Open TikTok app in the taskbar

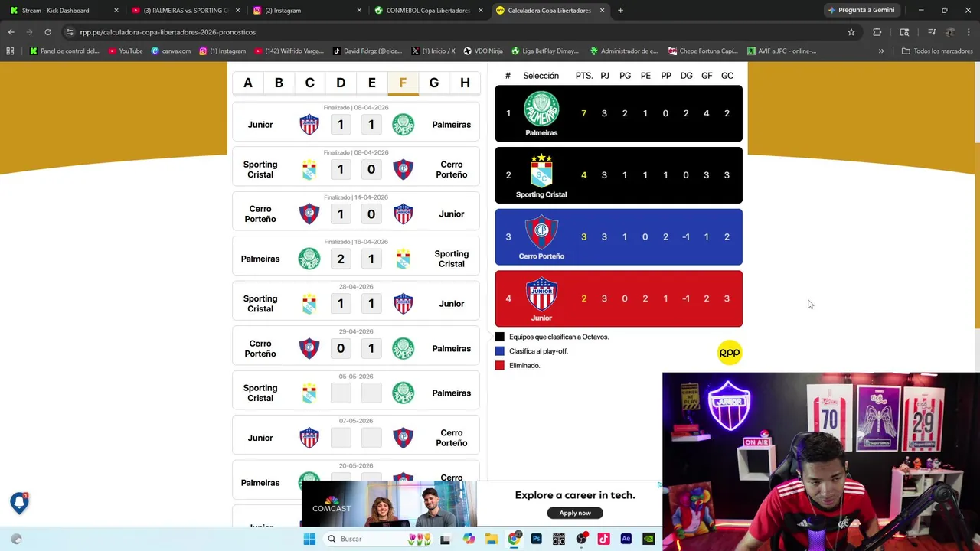[x=603, y=539]
